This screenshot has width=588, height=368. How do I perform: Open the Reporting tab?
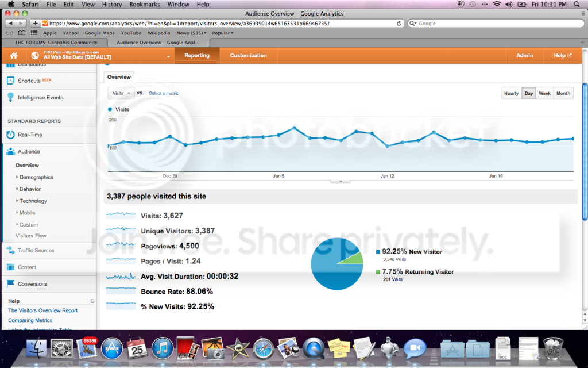[x=197, y=56]
